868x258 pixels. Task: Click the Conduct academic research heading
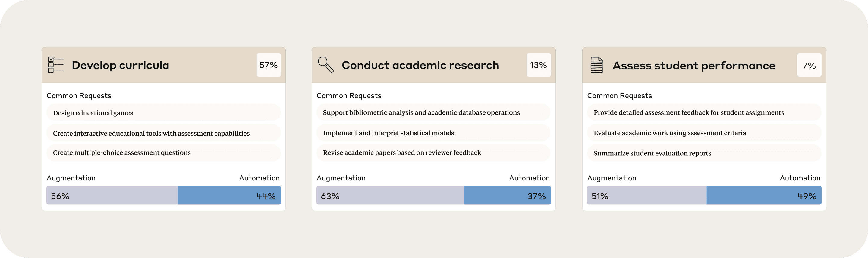point(420,65)
